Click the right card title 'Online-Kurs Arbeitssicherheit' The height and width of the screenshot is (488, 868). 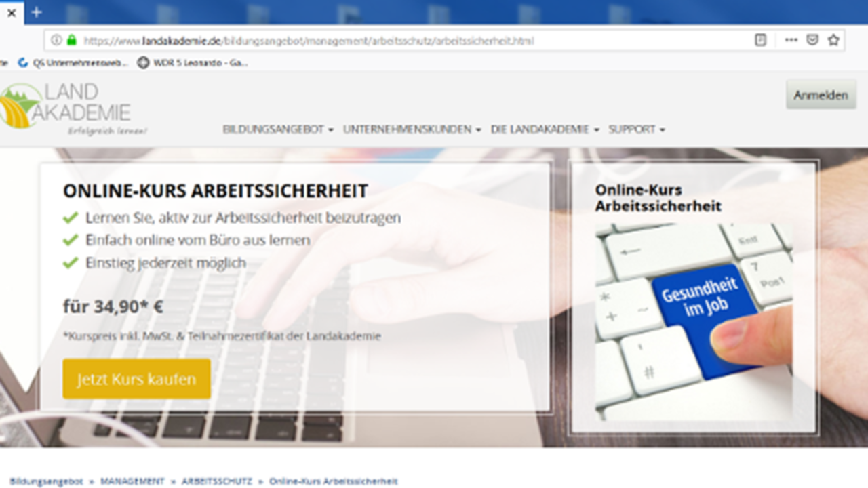(x=658, y=198)
